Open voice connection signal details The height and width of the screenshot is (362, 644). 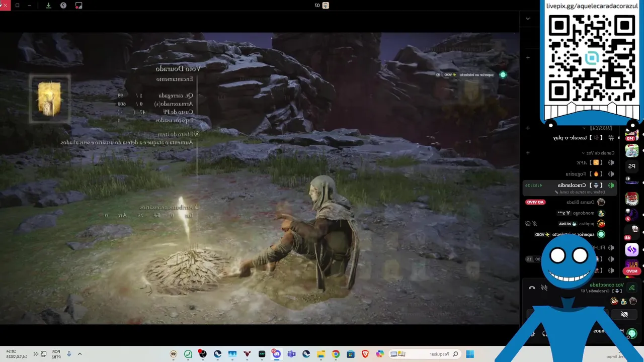(x=632, y=288)
